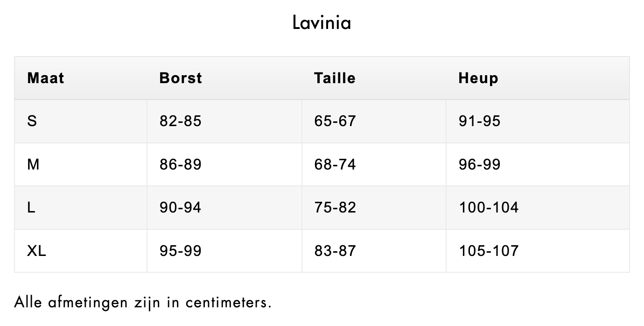Click the 90-94 Borst measurement
Image resolution: width=644 pixels, height=326 pixels.
180,207
